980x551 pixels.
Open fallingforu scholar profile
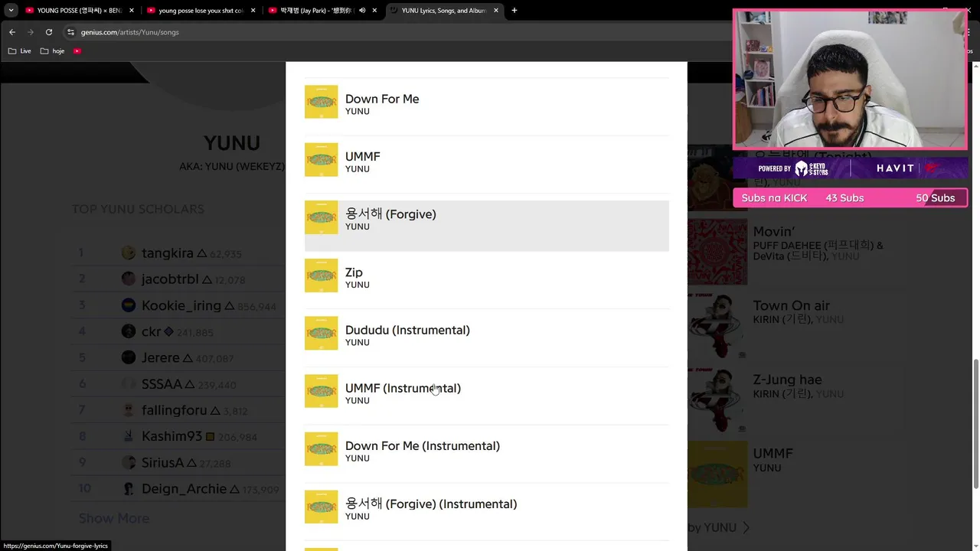point(175,410)
